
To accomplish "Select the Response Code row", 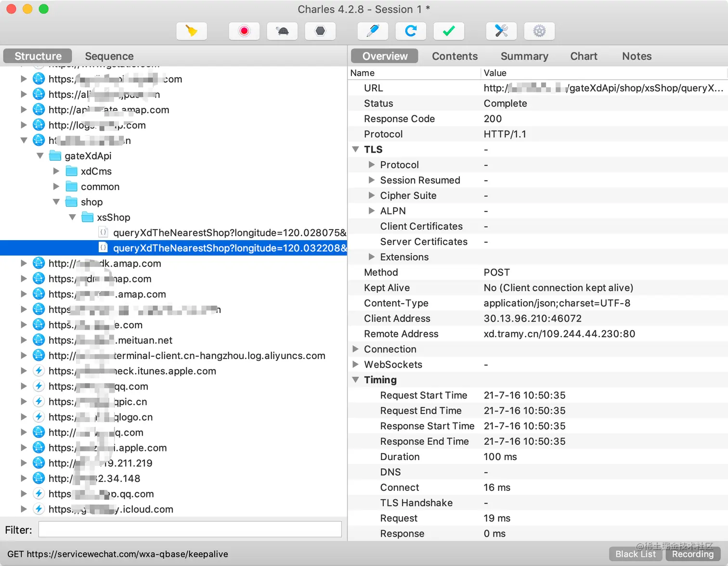I will pyautogui.click(x=538, y=119).
